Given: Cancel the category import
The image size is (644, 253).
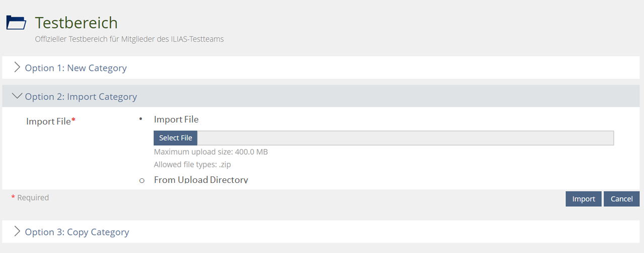Looking at the screenshot, I should [621, 199].
